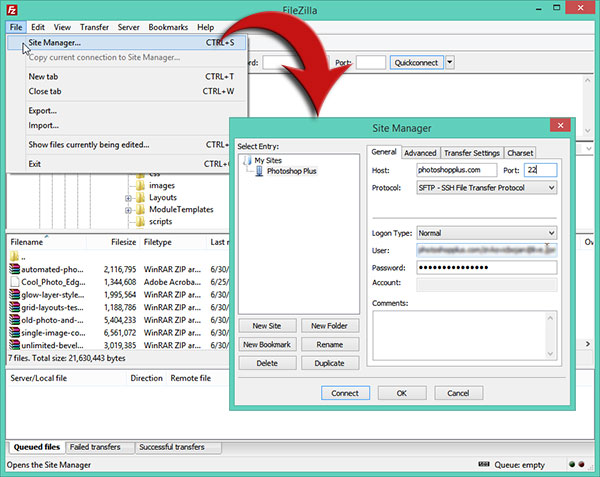This screenshot has width=600, height=477.
Task: Click the New Folder button
Action: click(329, 326)
